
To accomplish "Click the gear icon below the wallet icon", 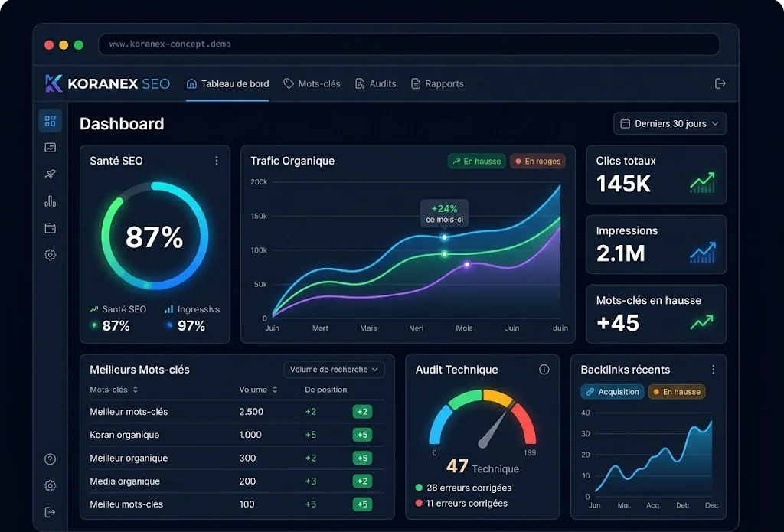I will pos(50,255).
